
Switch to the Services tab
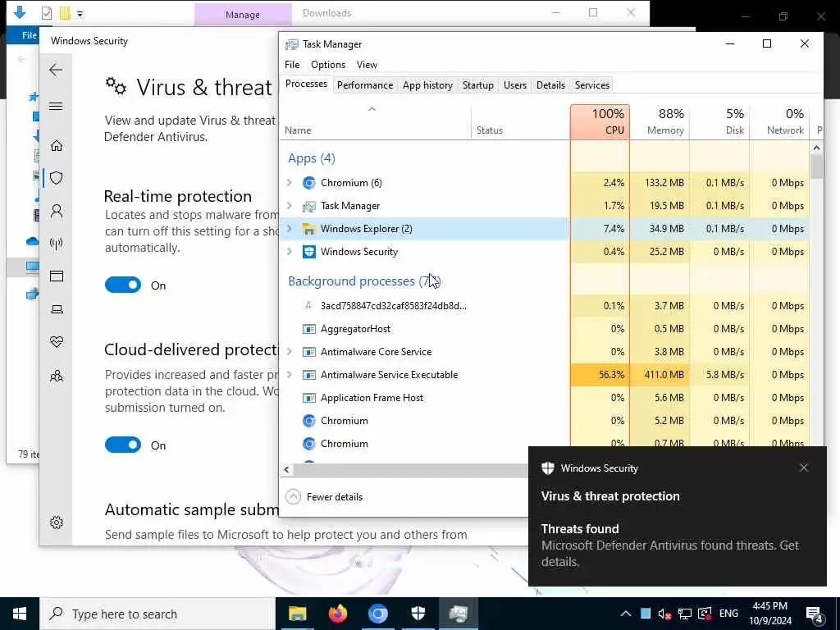pyautogui.click(x=592, y=85)
